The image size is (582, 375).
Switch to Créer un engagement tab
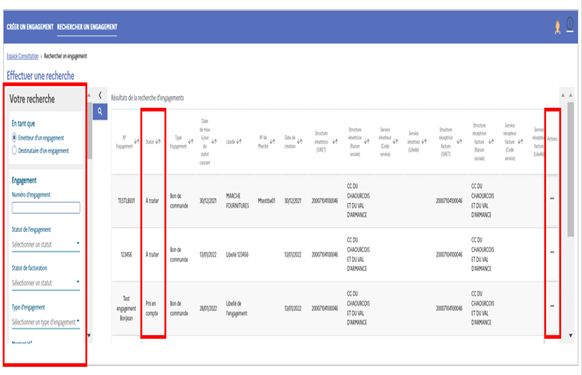30,27
